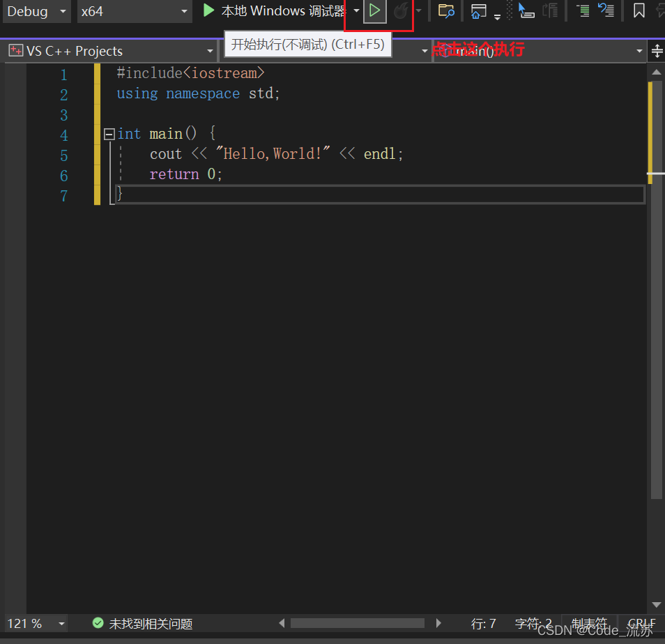
Task: Click the VS C++ Projects project icon
Action: pos(16,51)
